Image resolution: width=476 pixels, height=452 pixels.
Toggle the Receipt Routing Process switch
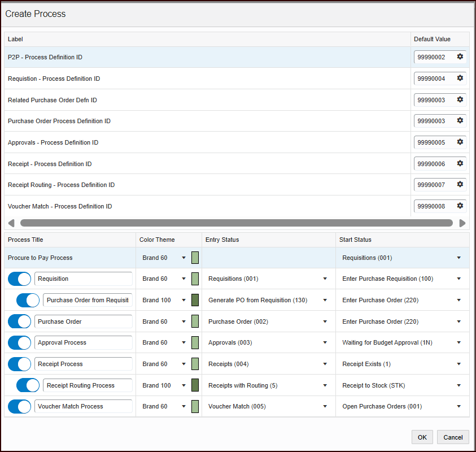[27, 385]
